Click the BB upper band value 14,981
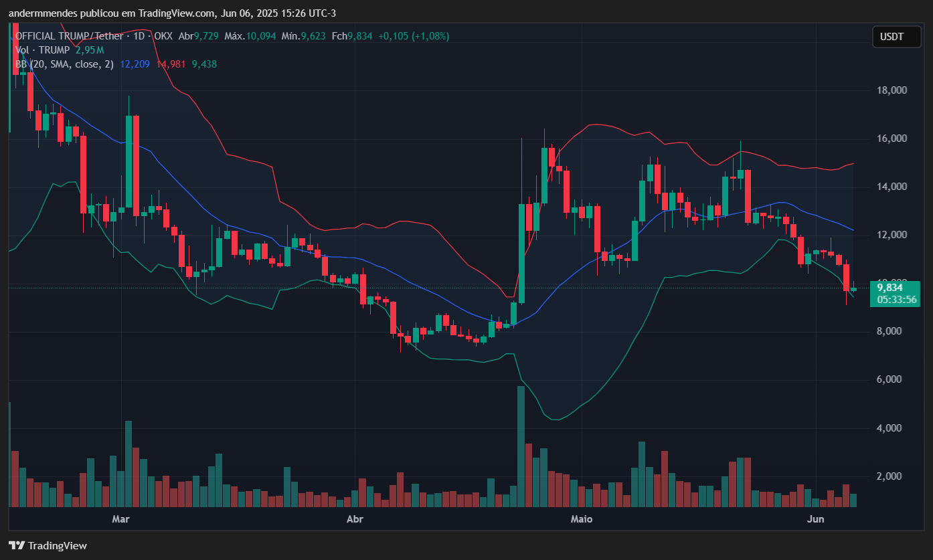The height and width of the screenshot is (560, 933). click(171, 64)
